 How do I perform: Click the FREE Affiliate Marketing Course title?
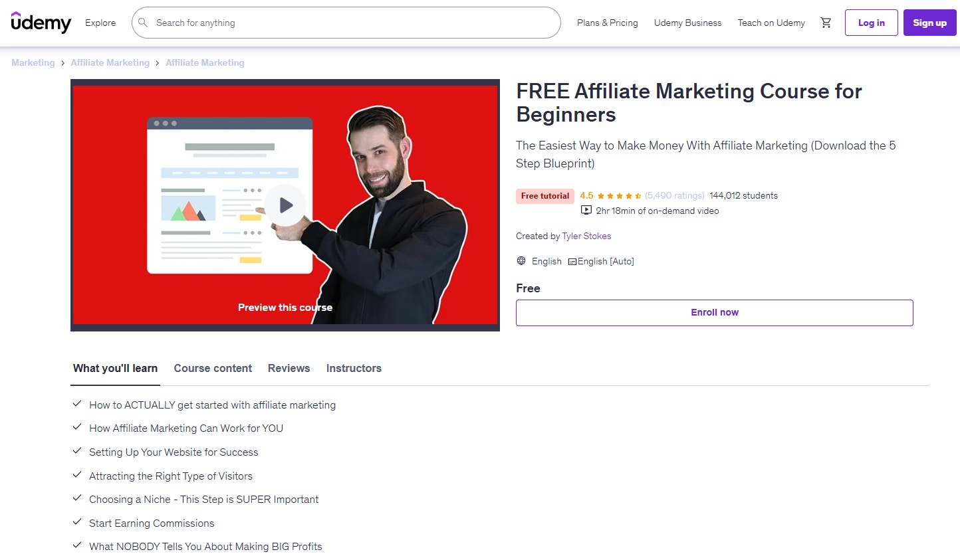click(689, 102)
